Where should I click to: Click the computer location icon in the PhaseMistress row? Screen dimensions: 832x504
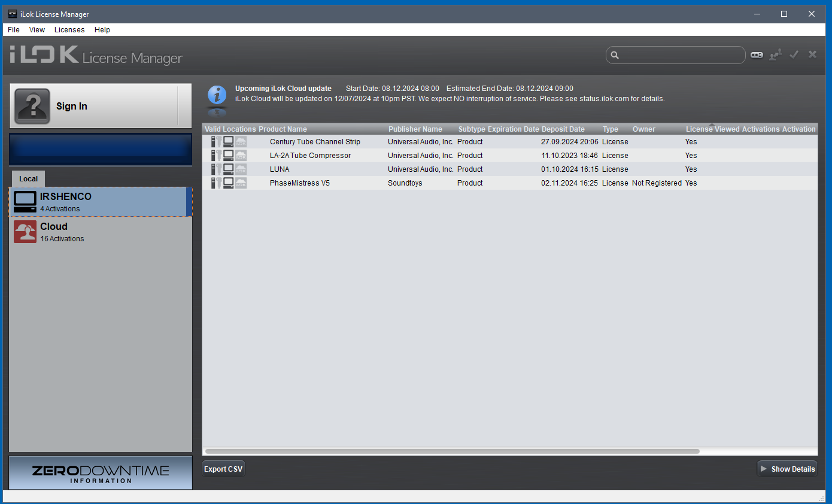pos(228,183)
